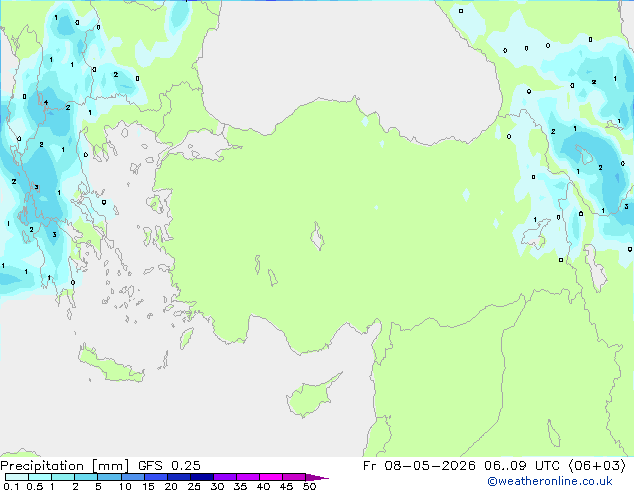Click the 15–20 mm legend color swatch

click(155, 477)
